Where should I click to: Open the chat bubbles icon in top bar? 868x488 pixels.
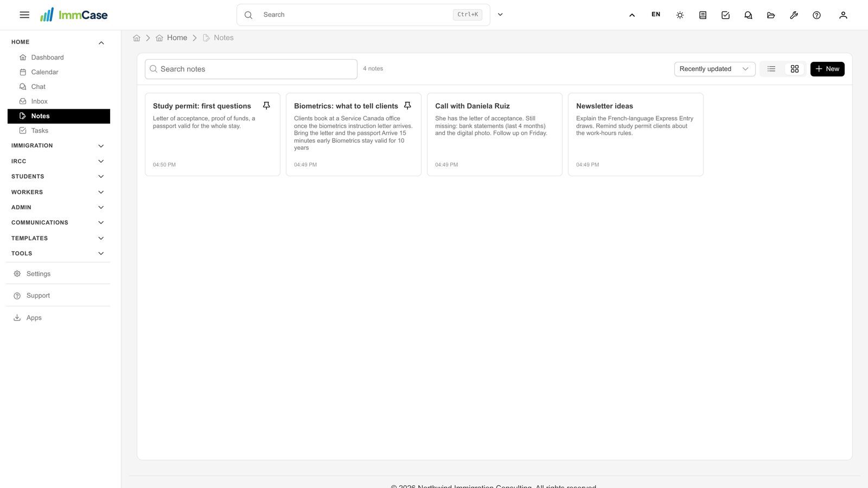click(748, 15)
